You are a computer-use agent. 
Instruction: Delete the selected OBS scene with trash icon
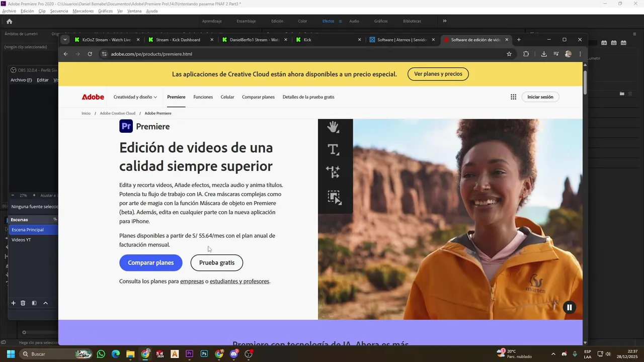coord(23,303)
